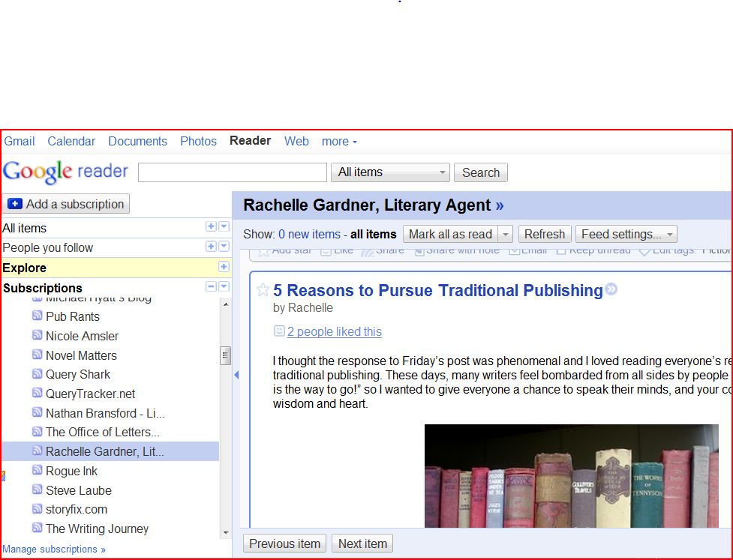Screen dimensions: 733x560
Task: Click the Refresh button
Action: [x=544, y=235]
